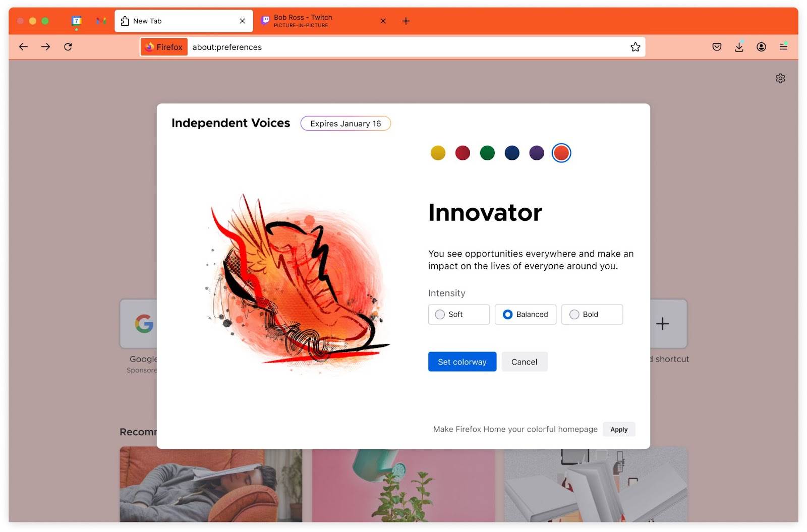Reload the current page

[x=68, y=47]
